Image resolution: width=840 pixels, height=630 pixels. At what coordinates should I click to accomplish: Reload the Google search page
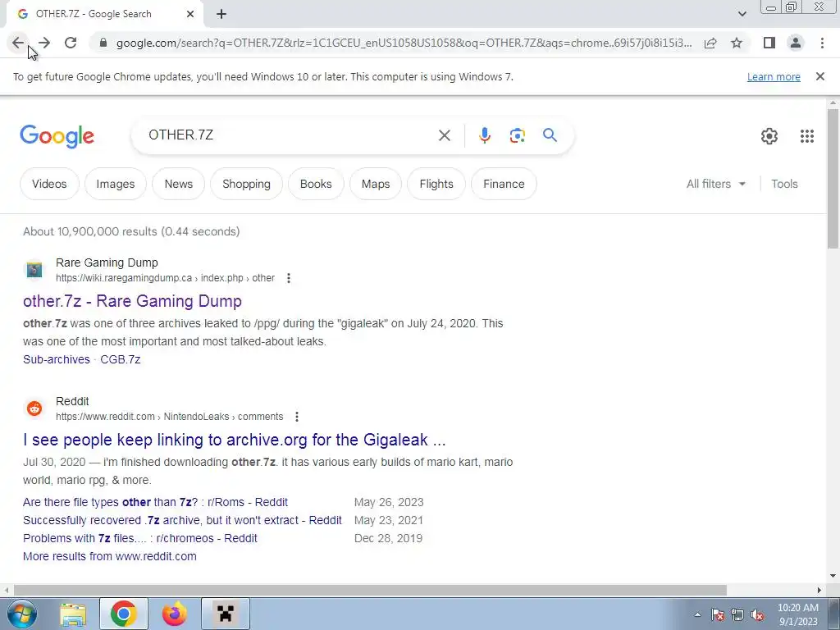[x=71, y=43]
